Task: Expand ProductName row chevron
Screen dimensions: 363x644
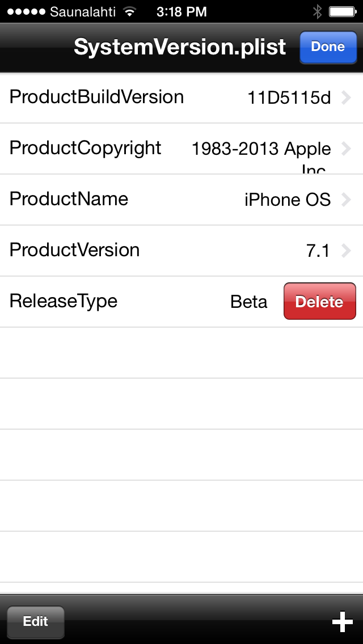Action: [346, 200]
